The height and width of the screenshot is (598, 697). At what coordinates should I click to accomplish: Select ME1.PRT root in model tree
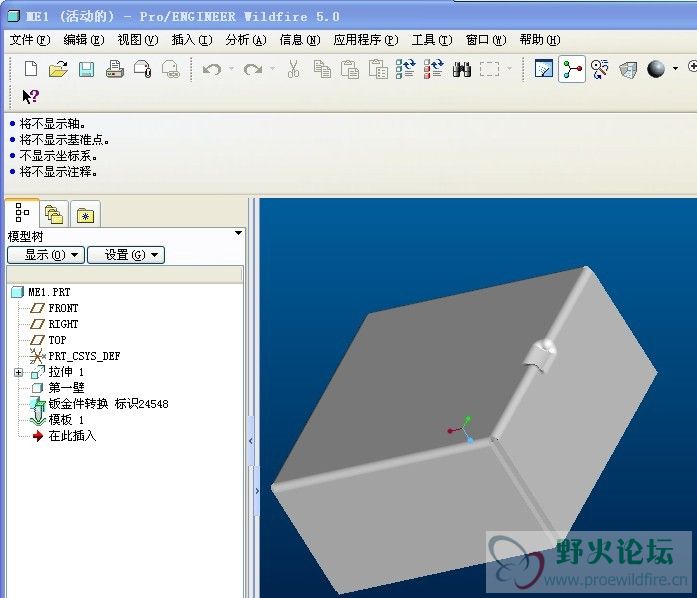coord(41,292)
